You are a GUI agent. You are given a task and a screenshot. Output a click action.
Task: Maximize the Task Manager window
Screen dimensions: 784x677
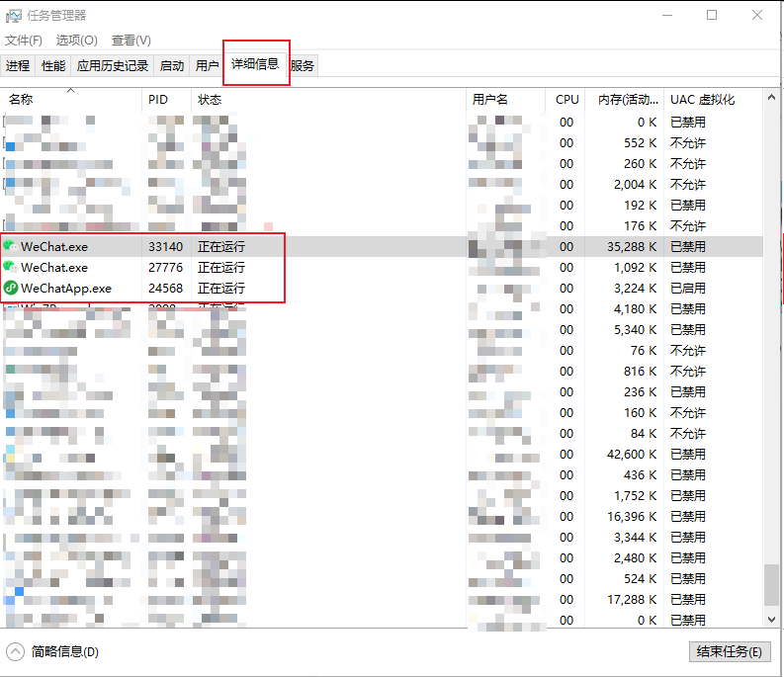coord(712,16)
